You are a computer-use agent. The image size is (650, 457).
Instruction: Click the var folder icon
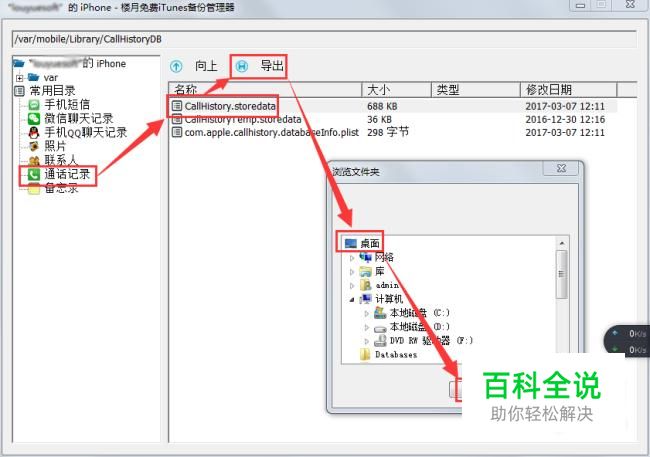pyautogui.click(x=33, y=77)
